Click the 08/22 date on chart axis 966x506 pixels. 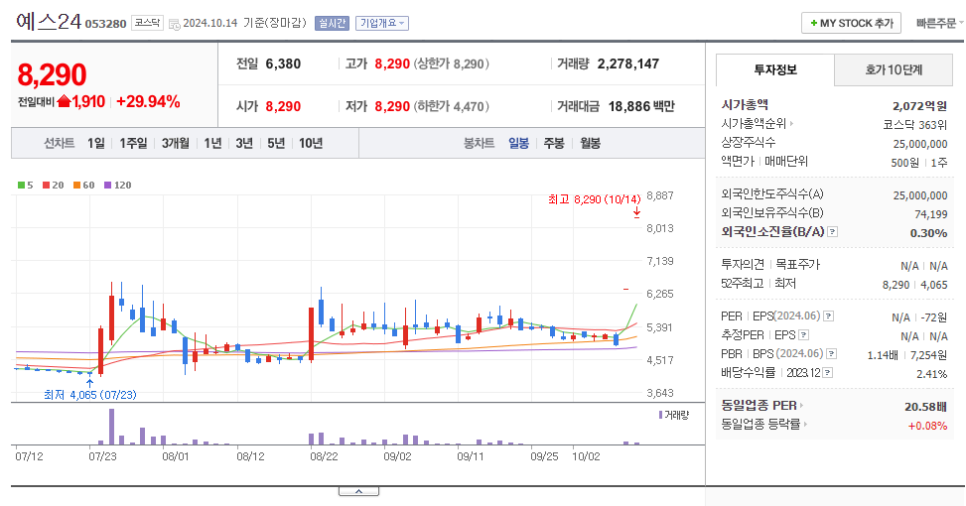[x=323, y=457]
